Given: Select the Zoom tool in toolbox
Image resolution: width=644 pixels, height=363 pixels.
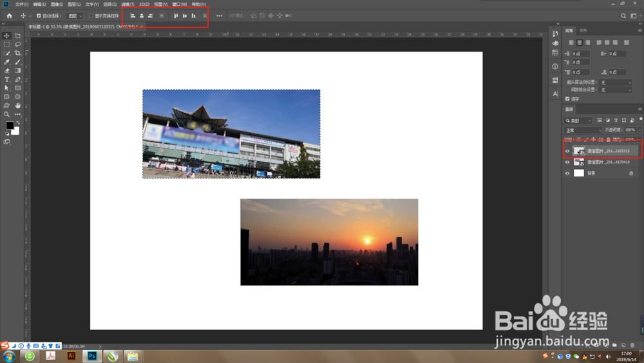Looking at the screenshot, I should (x=6, y=114).
